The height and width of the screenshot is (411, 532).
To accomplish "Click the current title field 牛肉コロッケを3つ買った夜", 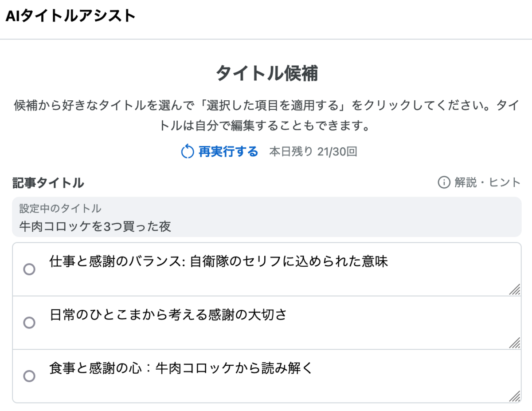I will 266,217.
